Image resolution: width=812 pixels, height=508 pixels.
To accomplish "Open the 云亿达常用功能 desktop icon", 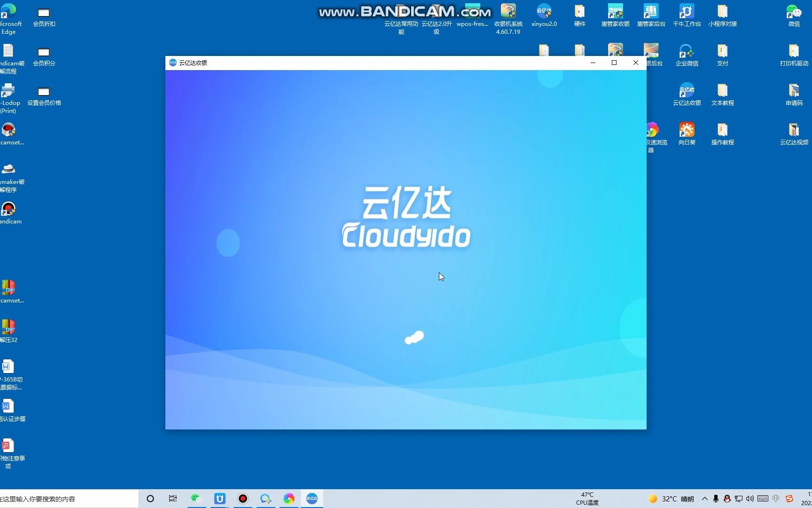I will pos(401,20).
